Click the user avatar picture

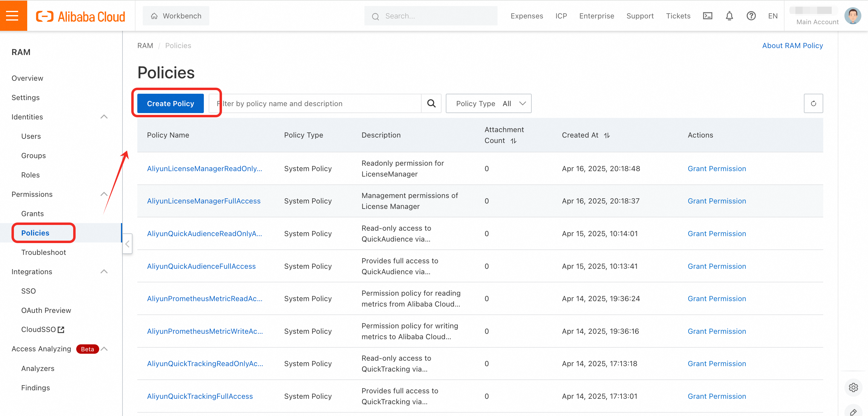[x=853, y=15]
